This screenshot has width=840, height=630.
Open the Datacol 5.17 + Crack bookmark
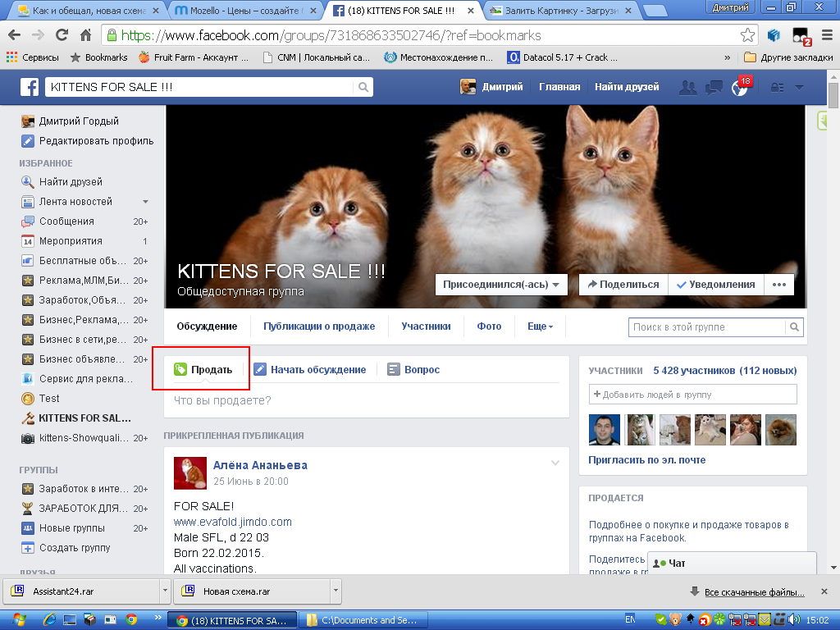pos(563,57)
